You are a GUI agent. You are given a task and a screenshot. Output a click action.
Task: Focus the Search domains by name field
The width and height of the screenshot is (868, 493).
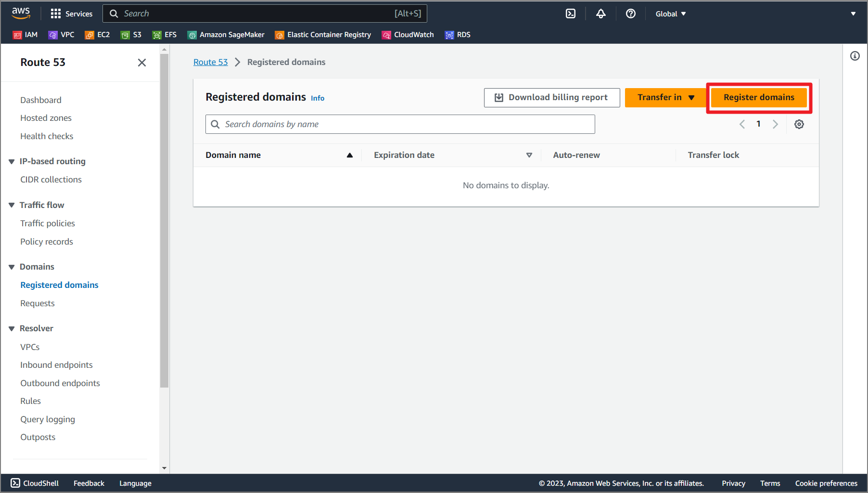point(400,124)
